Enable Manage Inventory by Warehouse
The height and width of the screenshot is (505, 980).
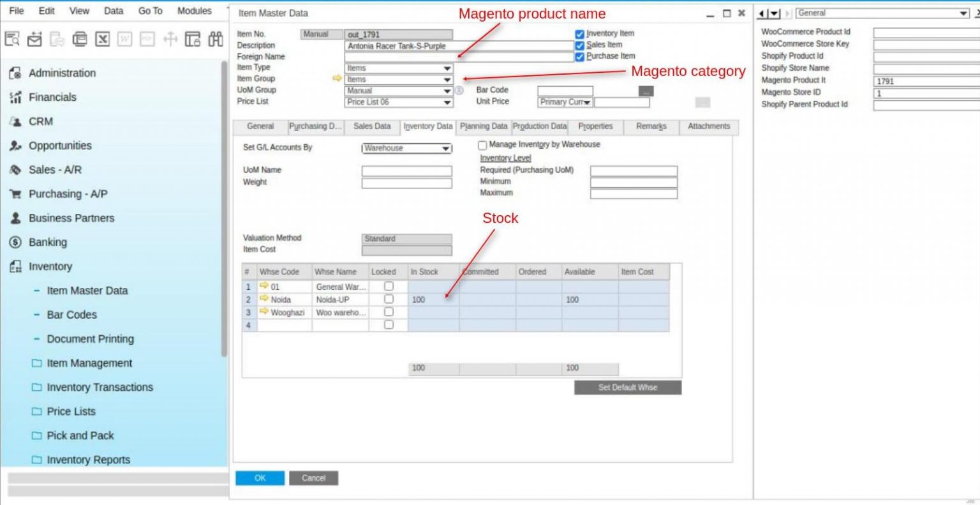(x=482, y=145)
